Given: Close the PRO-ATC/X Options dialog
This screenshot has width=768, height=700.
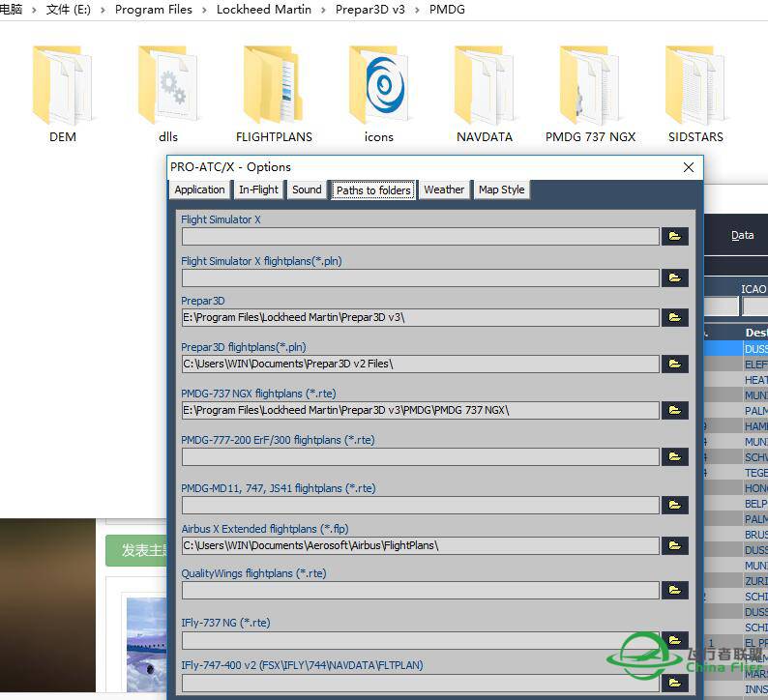Looking at the screenshot, I should 689,166.
